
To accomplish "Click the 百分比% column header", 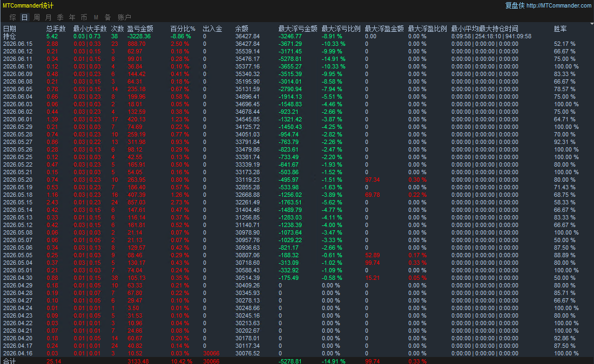I will [x=183, y=29].
